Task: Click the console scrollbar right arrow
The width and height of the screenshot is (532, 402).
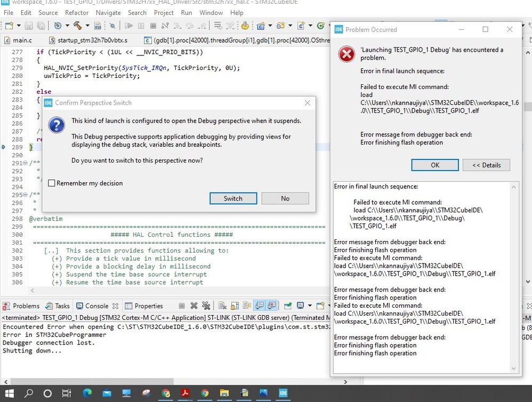Action: (x=345, y=382)
